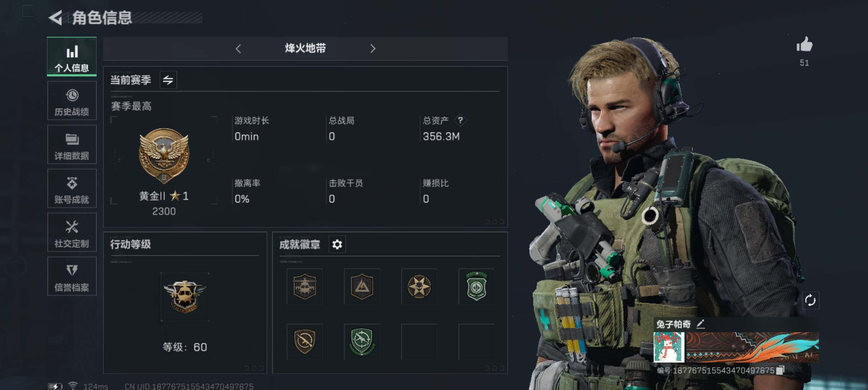
Task: Open the 历史战绩 tab
Action: point(72,101)
